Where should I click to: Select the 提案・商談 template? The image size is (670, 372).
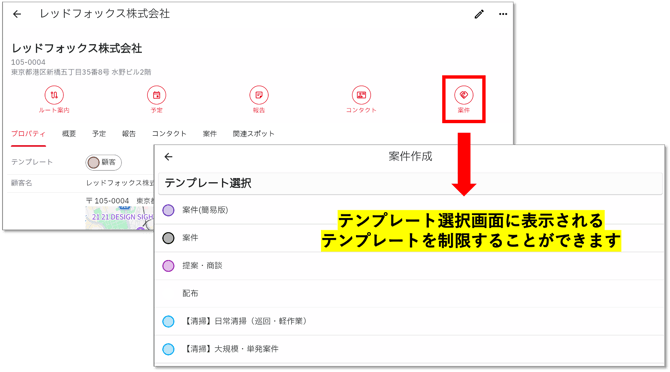click(x=409, y=266)
